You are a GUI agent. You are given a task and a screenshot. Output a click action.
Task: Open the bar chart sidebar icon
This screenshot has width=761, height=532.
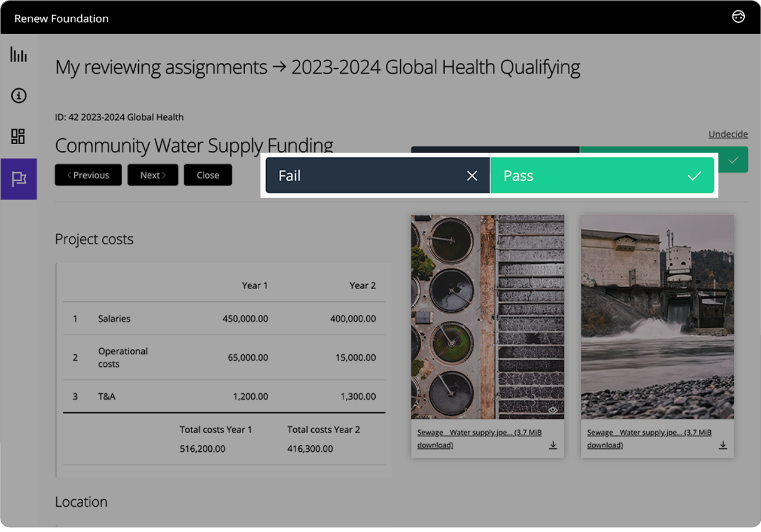19,55
